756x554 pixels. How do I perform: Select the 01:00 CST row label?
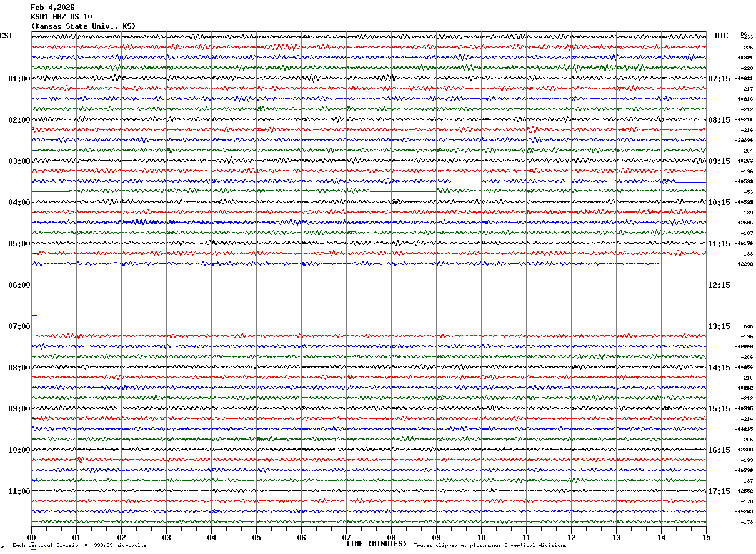19,79
